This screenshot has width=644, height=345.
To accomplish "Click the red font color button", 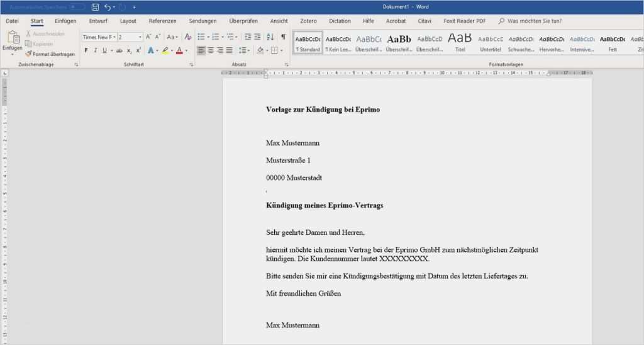I will [x=180, y=50].
